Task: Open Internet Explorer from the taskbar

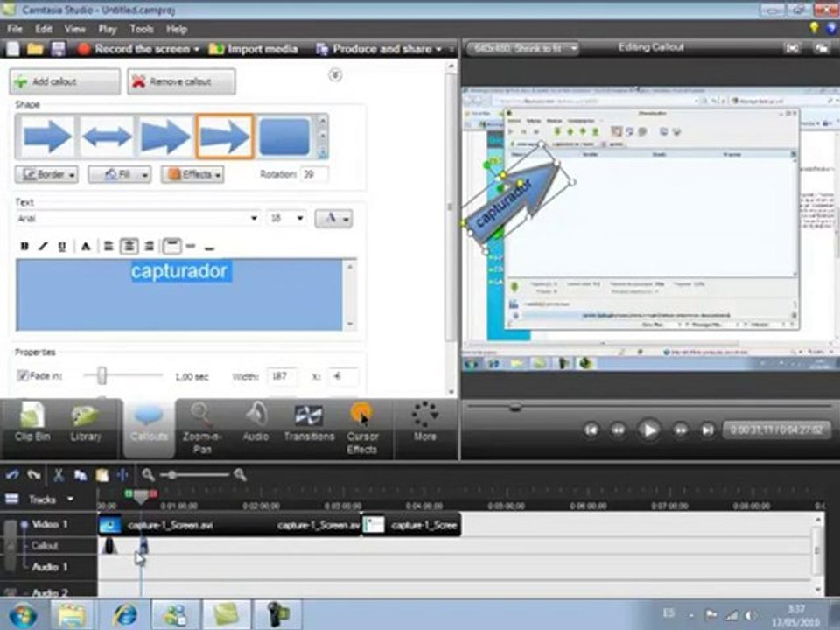Action: [x=125, y=614]
